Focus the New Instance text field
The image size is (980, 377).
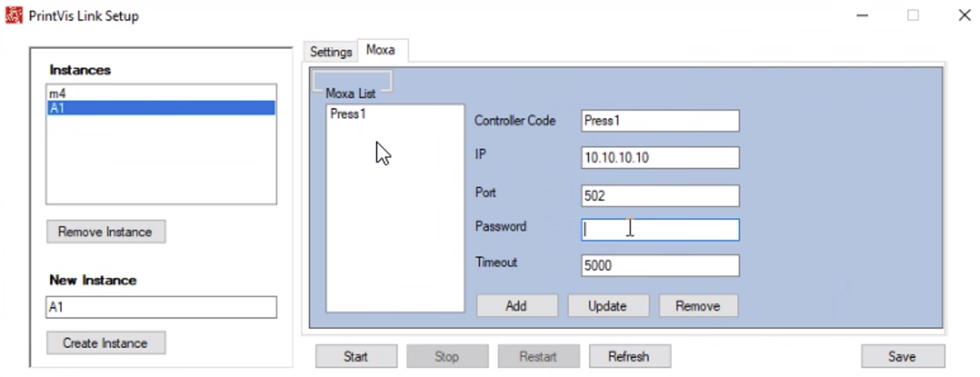161,307
